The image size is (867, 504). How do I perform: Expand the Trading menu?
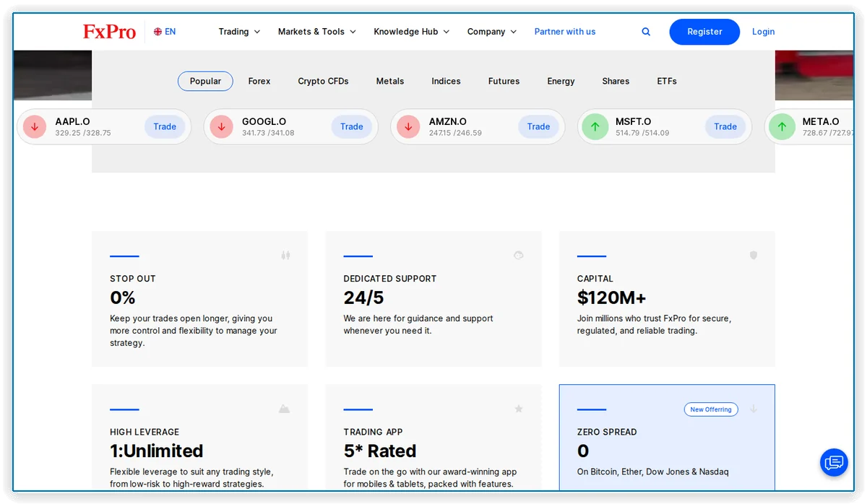click(x=239, y=32)
